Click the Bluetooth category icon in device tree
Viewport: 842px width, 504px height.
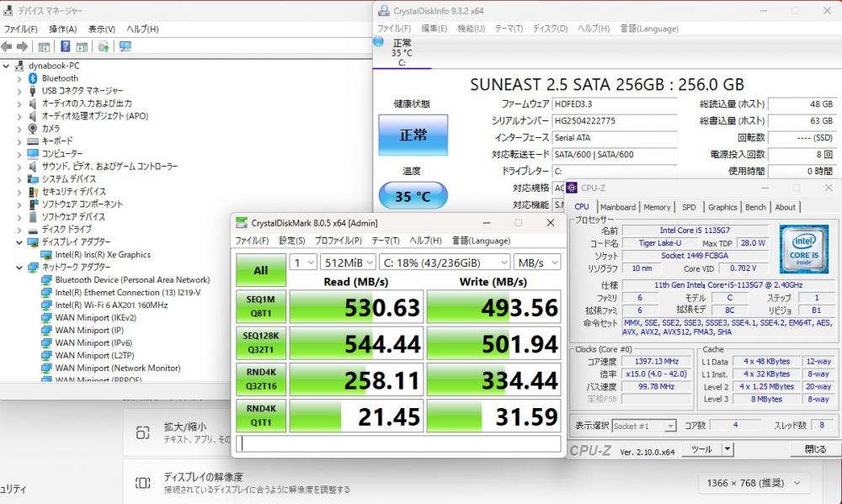[x=33, y=78]
